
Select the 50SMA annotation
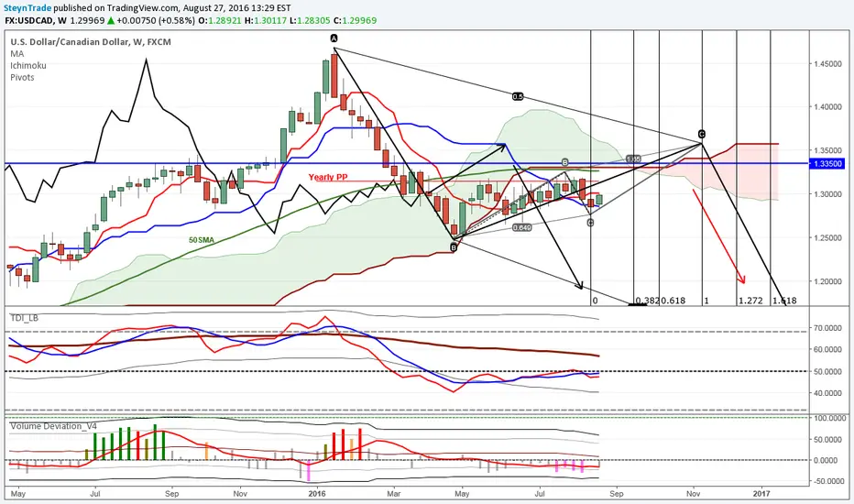coord(202,240)
